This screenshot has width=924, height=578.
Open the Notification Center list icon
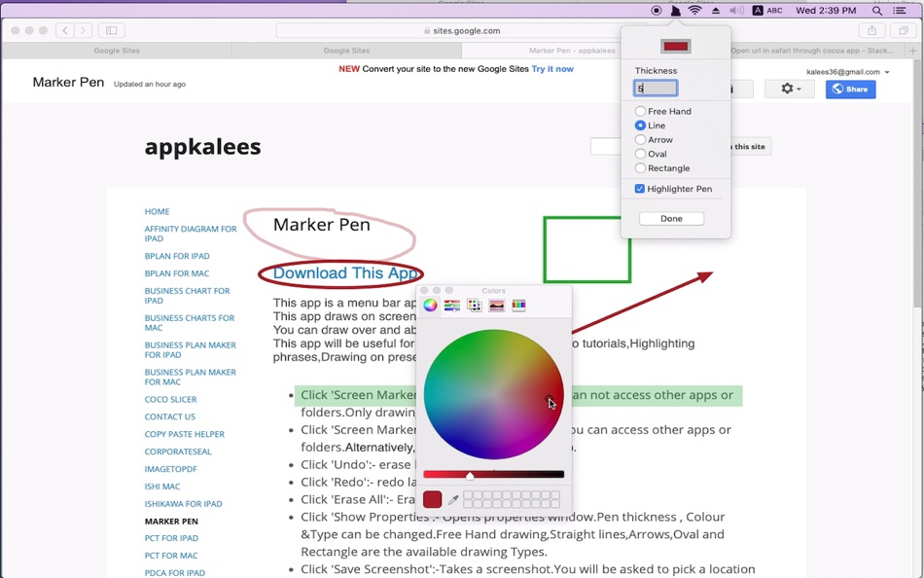pos(900,11)
